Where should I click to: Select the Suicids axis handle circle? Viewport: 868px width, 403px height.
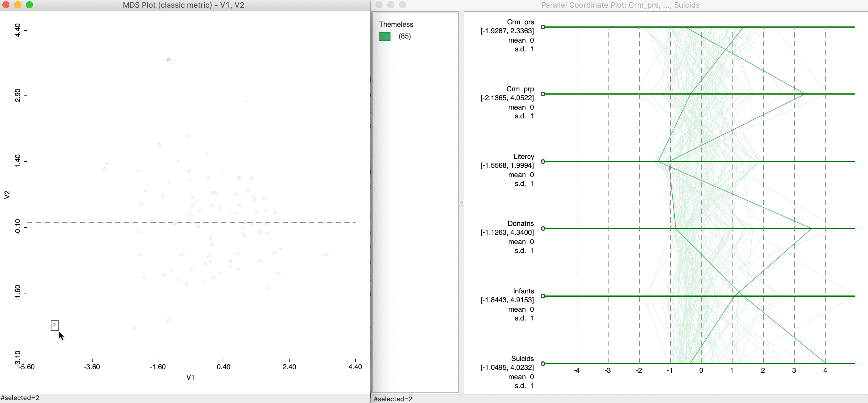click(x=543, y=364)
